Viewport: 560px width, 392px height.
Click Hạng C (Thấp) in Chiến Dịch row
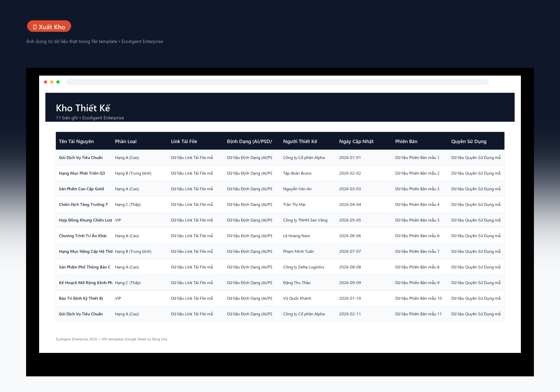pyautogui.click(x=128, y=205)
